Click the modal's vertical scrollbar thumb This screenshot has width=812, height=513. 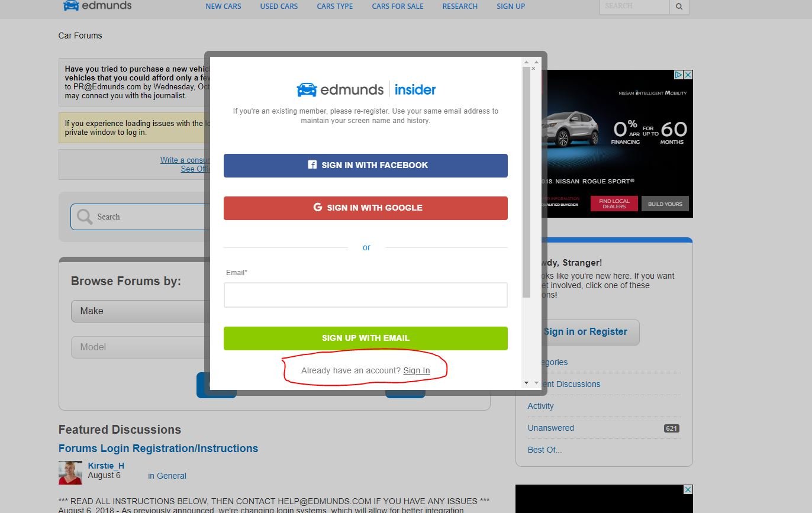(526, 182)
